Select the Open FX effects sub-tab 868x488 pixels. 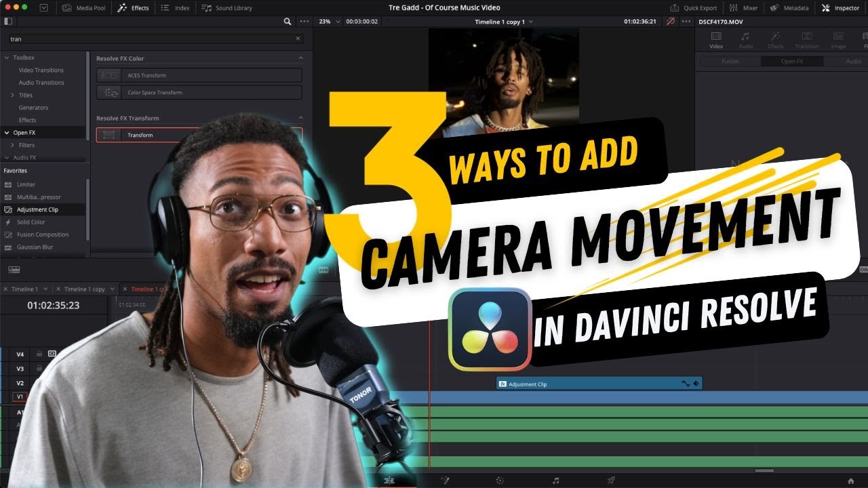tap(792, 61)
